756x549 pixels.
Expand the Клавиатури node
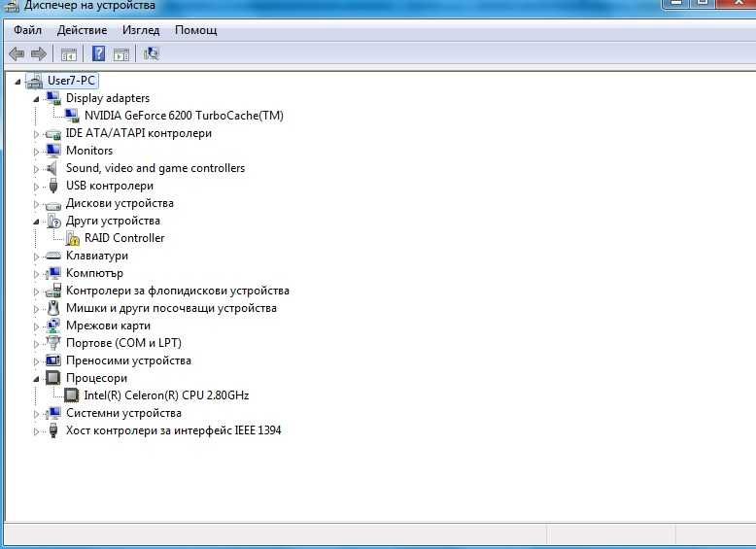coord(36,257)
